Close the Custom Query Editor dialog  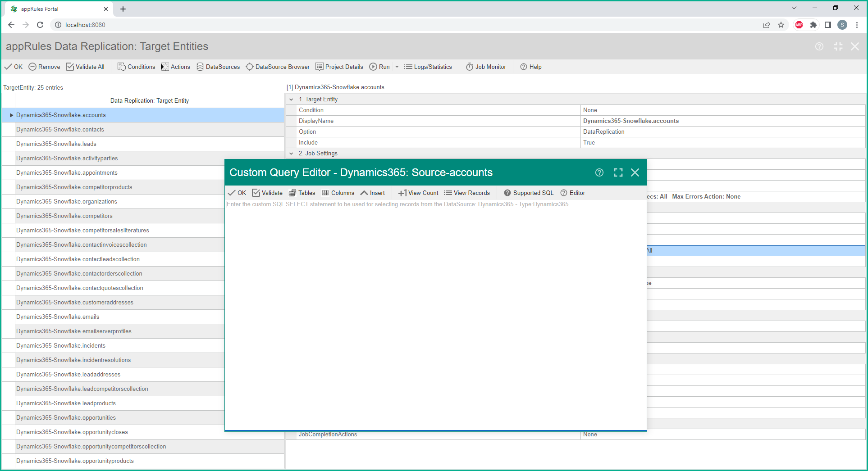point(635,172)
